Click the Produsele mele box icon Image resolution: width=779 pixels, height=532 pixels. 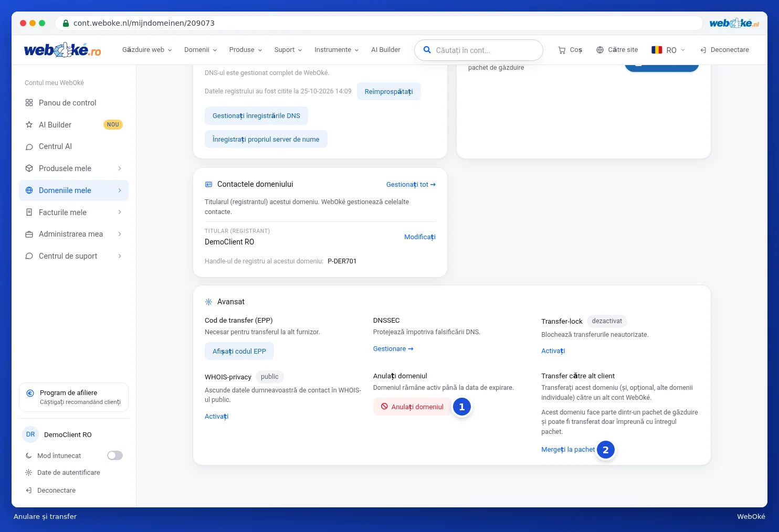pyautogui.click(x=29, y=168)
